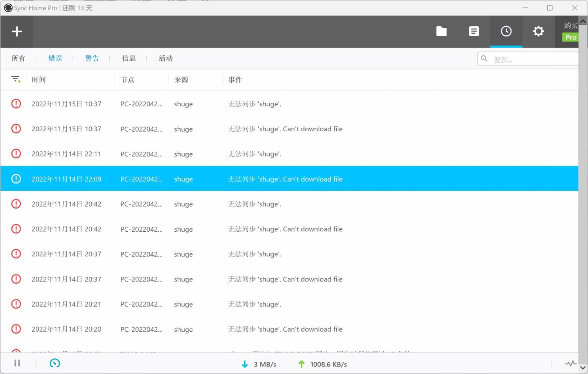
Task: Open the 活动 activity tab
Action: [x=165, y=58]
